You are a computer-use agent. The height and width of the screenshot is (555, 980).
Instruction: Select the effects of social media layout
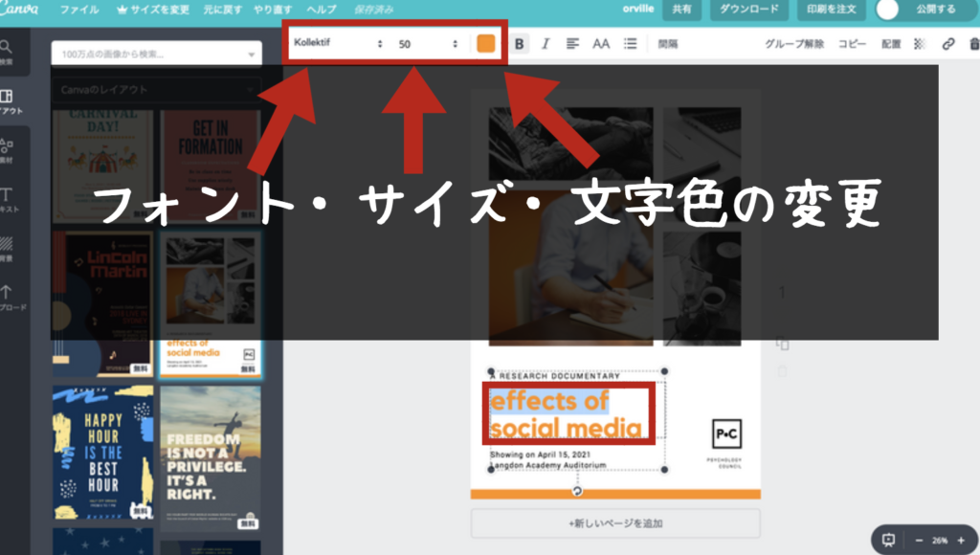tap(211, 305)
